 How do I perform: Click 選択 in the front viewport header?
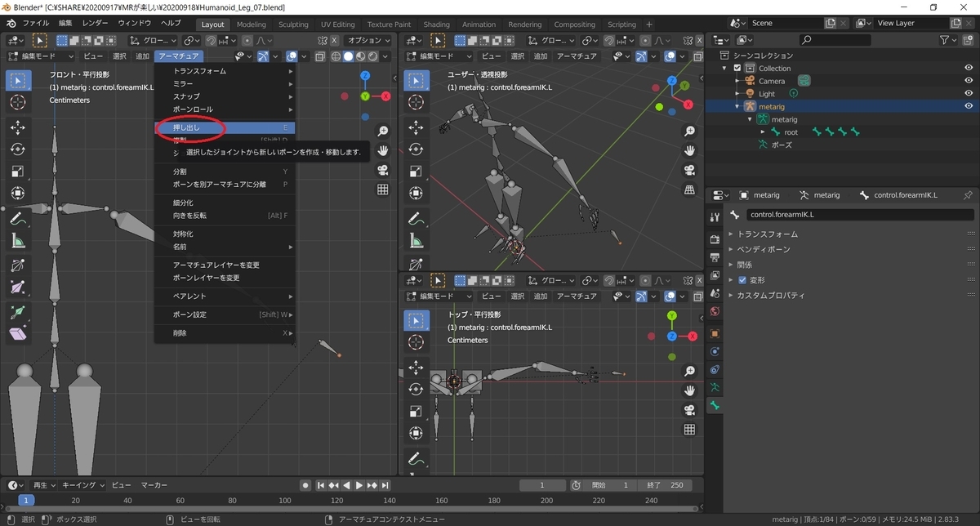119,56
